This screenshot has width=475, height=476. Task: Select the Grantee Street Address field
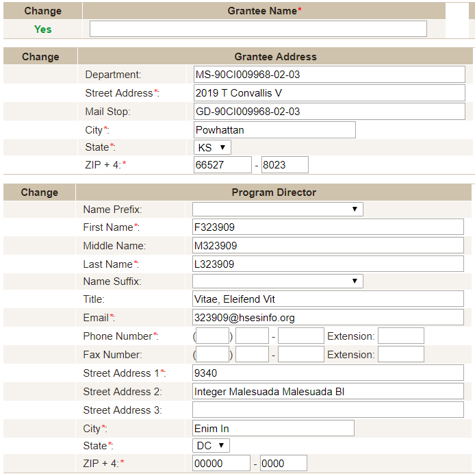point(329,93)
